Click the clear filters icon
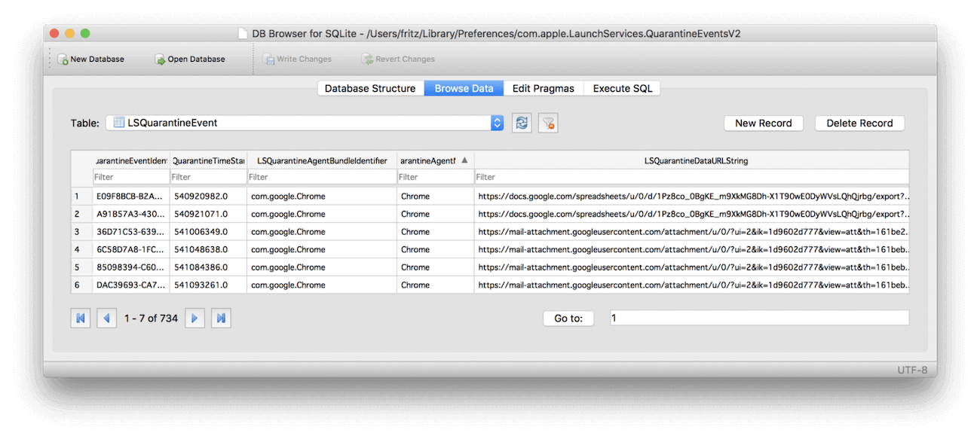This screenshot has width=980, height=439. 548,122
